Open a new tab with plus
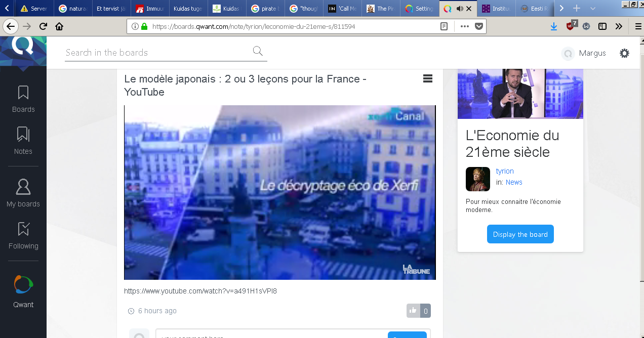This screenshot has width=644, height=338. click(576, 9)
